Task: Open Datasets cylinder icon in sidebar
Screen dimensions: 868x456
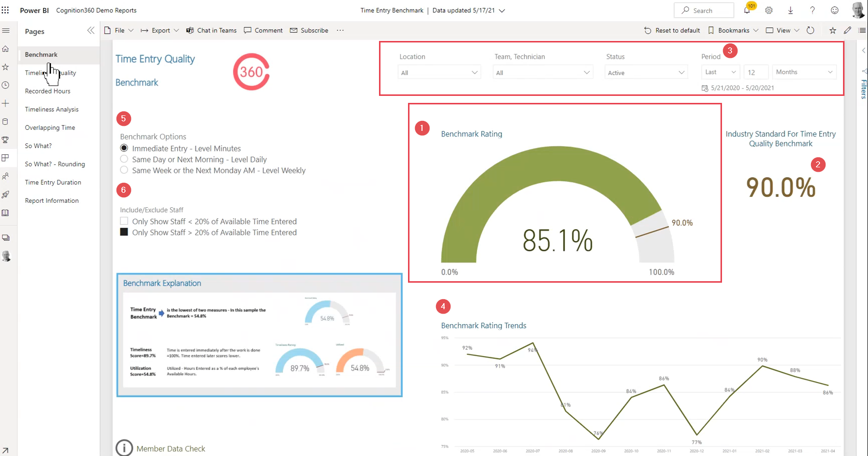Action: tap(6, 121)
